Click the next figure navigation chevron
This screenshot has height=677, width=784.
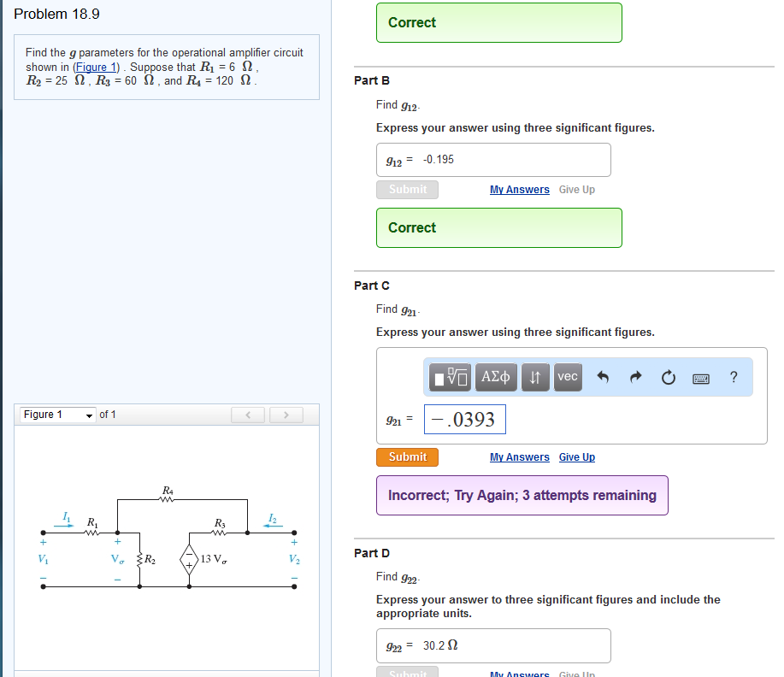click(286, 414)
